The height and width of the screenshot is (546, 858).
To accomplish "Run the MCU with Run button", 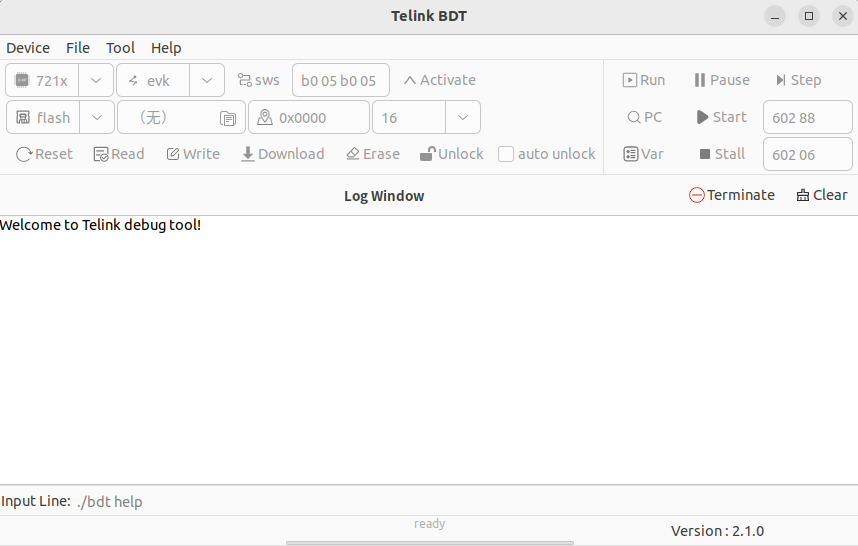I will (644, 80).
